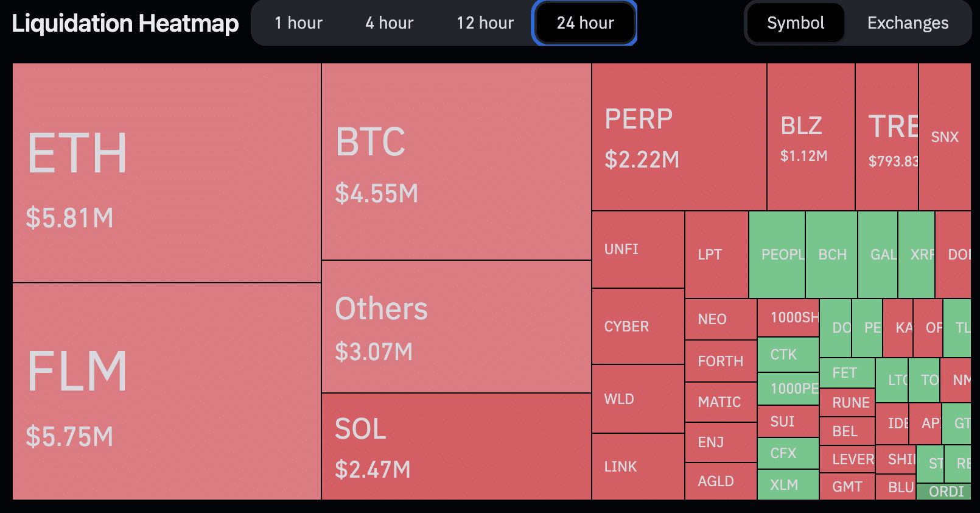The image size is (980, 513).
Task: Select the 1 hour timeframe tab
Action: coord(298,23)
